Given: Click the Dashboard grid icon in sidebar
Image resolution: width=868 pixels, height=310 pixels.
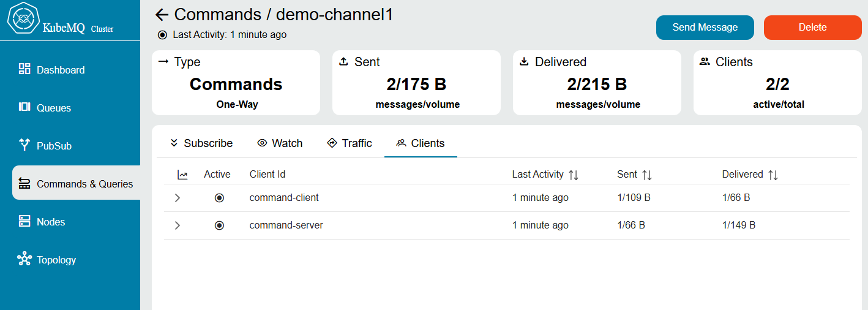Looking at the screenshot, I should (x=24, y=69).
